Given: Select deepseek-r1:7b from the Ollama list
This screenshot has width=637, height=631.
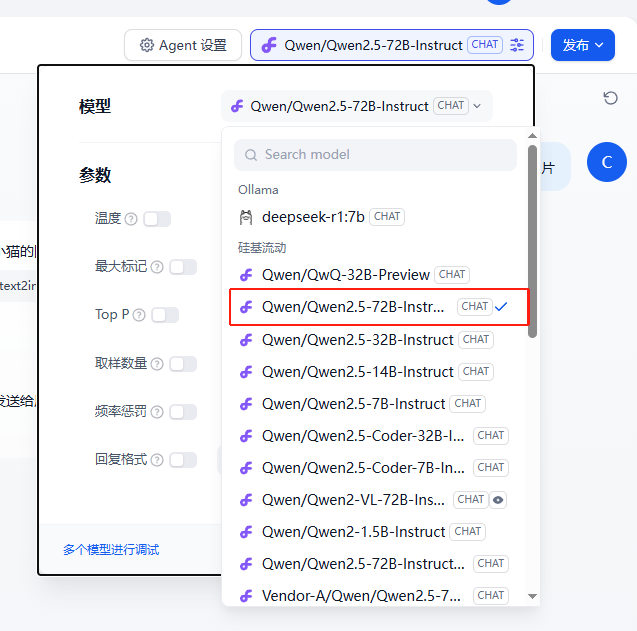Looking at the screenshot, I should point(313,217).
